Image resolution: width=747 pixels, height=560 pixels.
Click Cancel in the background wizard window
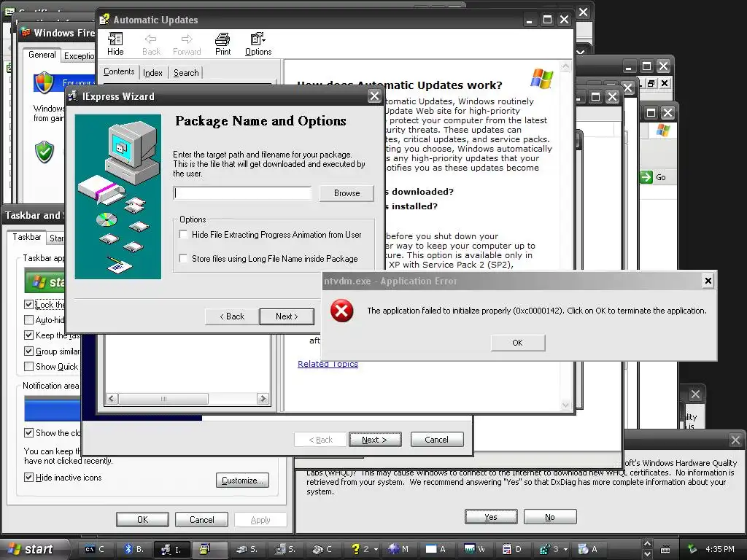(x=437, y=440)
